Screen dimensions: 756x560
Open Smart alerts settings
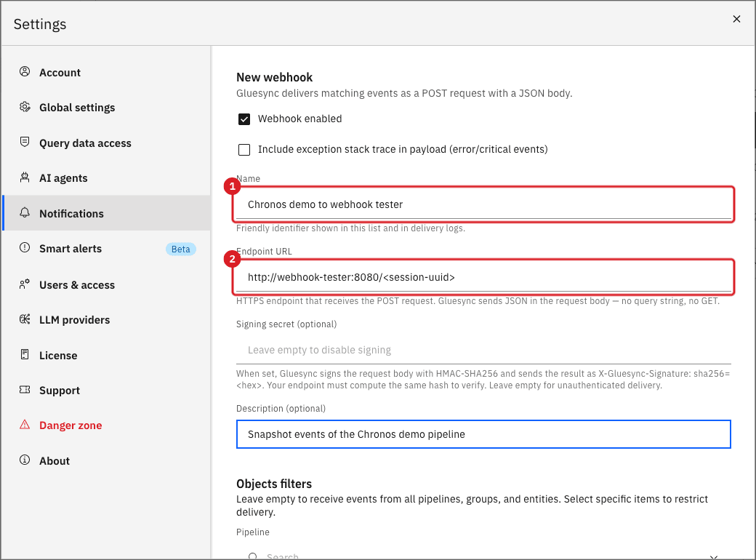coord(107,249)
